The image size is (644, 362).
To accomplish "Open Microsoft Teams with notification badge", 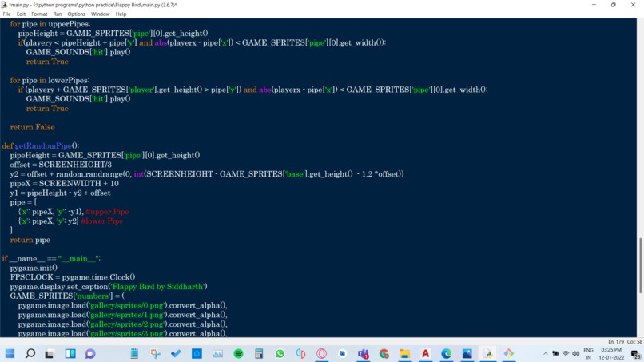I will [x=363, y=353].
